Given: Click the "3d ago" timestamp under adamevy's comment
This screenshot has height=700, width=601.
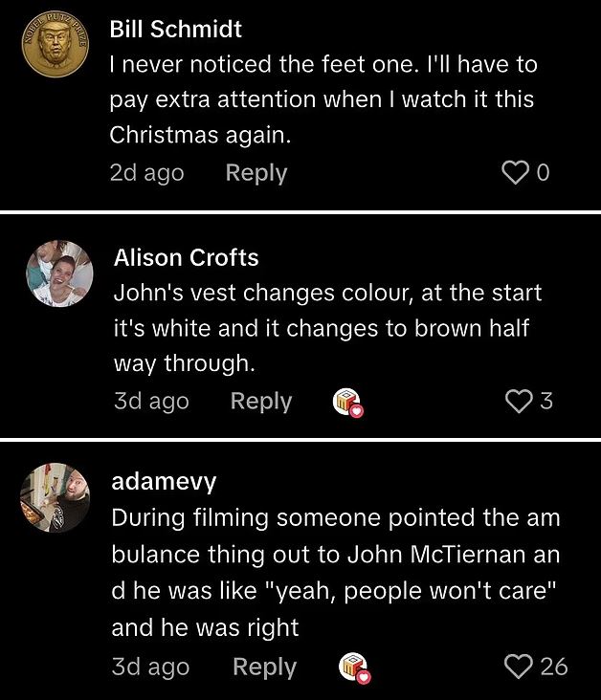Looking at the screenshot, I should [x=150, y=667].
